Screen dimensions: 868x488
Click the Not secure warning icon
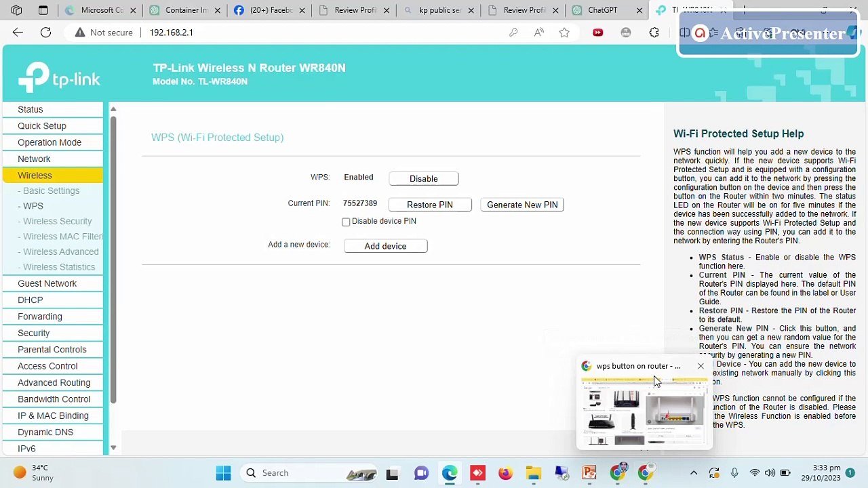pyautogui.click(x=80, y=33)
